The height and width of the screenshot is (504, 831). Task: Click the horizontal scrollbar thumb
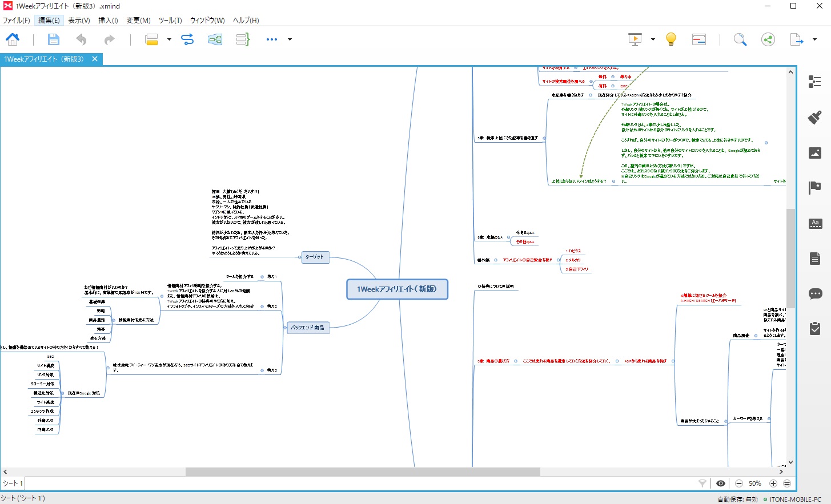click(363, 472)
